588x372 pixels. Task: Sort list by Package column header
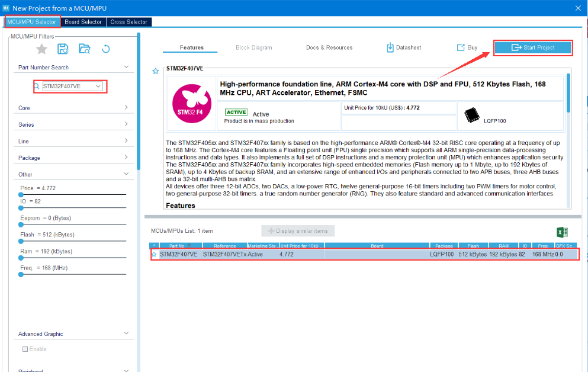coord(444,246)
